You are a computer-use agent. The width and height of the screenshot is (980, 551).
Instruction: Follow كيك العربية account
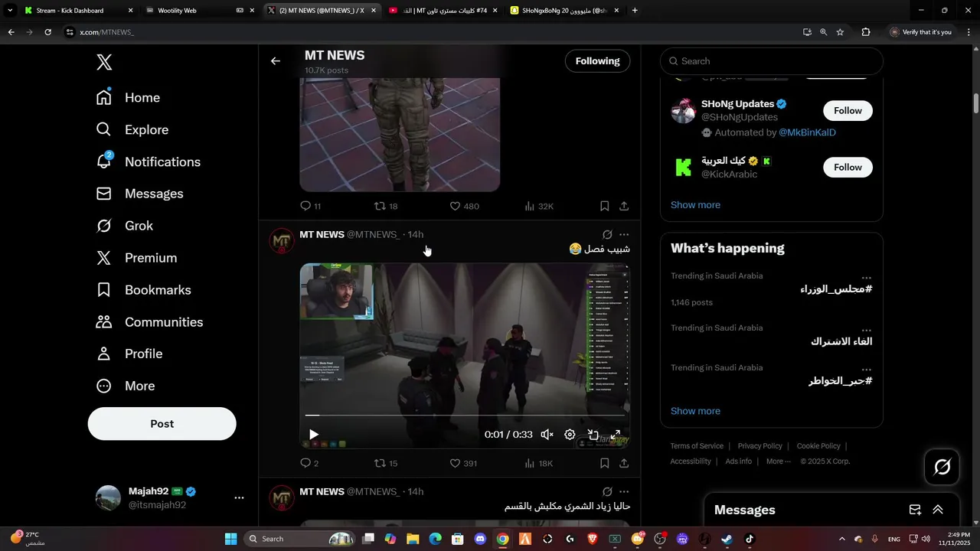point(848,168)
